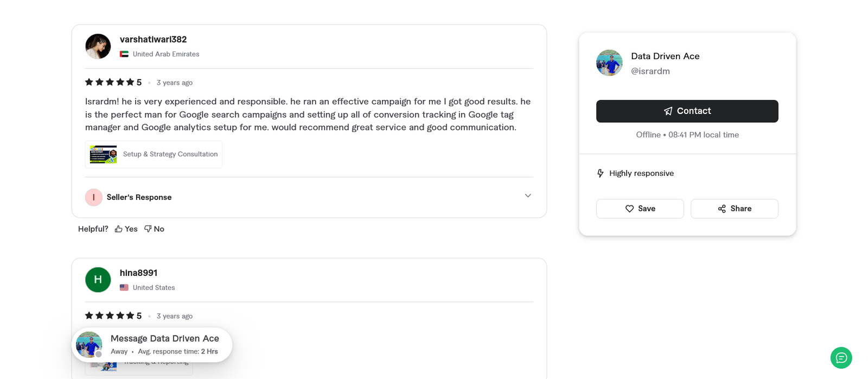This screenshot has width=868, height=379.
Task: Click the @isrardm username
Action: pos(650,71)
